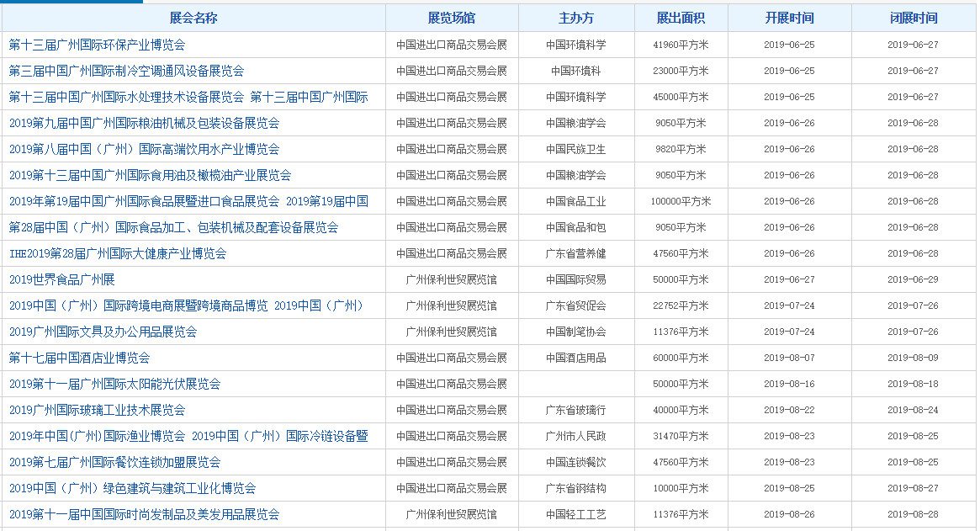
Task: Open 第十三届中国广州国际水处理技术设备展览会 link
Action: pyautogui.click(x=126, y=98)
